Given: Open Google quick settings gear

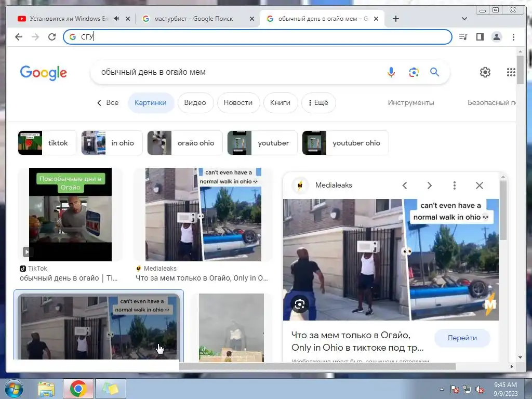Looking at the screenshot, I should point(485,72).
